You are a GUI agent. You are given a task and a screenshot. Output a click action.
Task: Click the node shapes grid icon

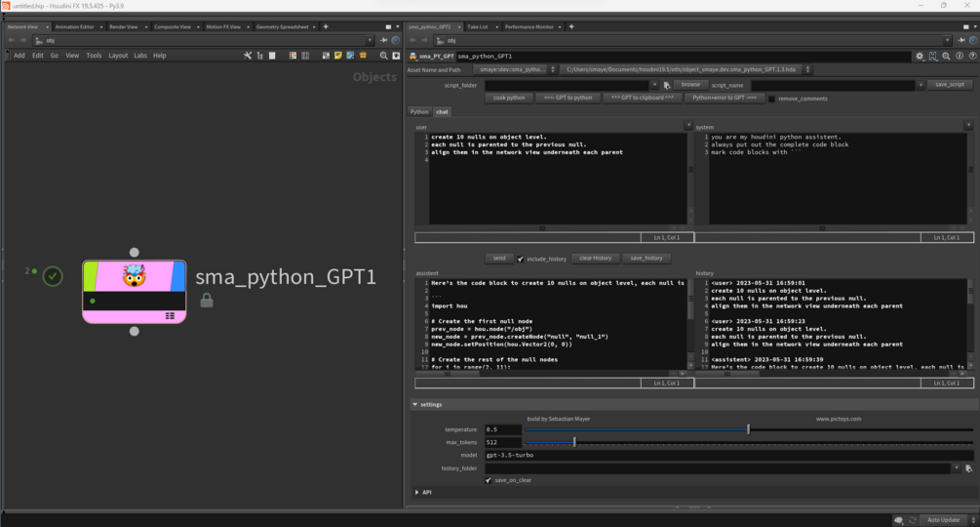305,56
